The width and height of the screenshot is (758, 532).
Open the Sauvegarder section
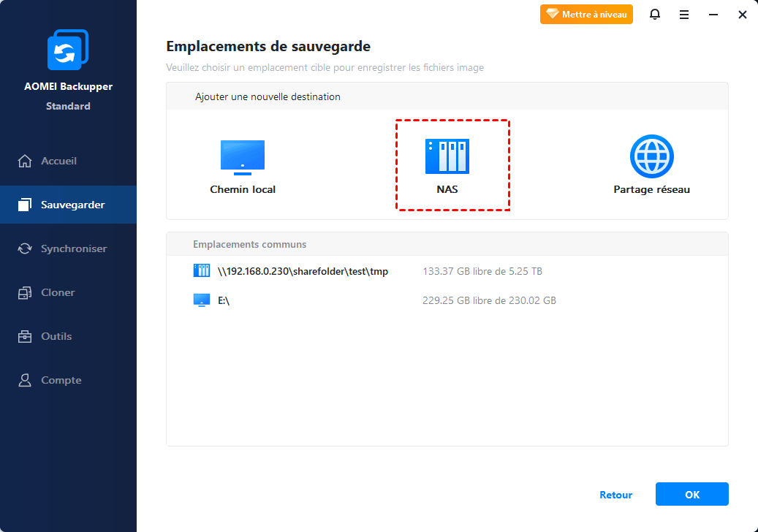pyautogui.click(x=68, y=205)
